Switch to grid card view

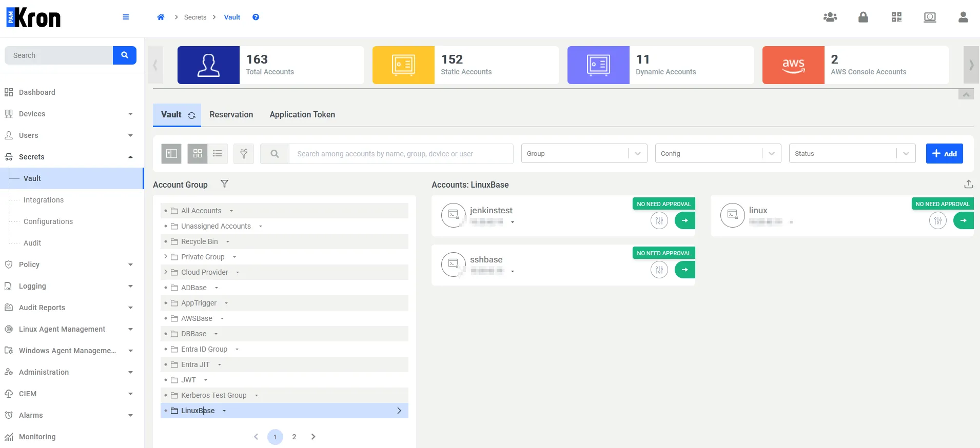click(x=198, y=154)
